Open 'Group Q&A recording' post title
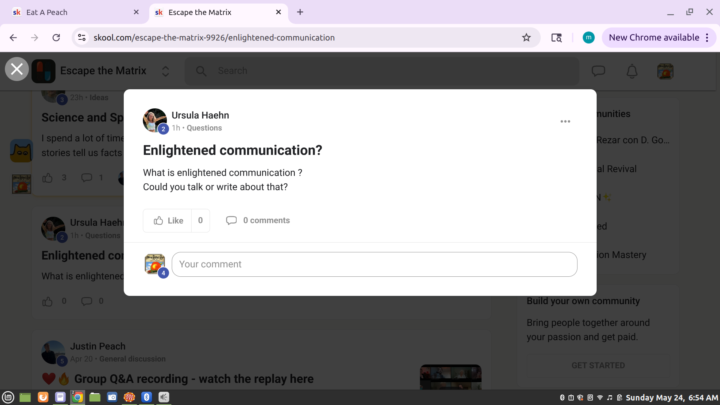Image resolution: width=720 pixels, height=405 pixels. 194,379
